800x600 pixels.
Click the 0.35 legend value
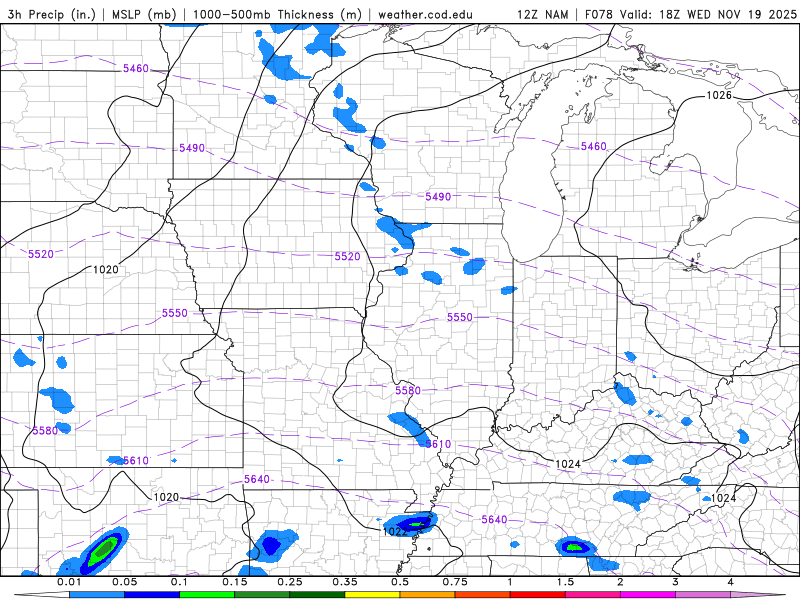[x=345, y=582]
